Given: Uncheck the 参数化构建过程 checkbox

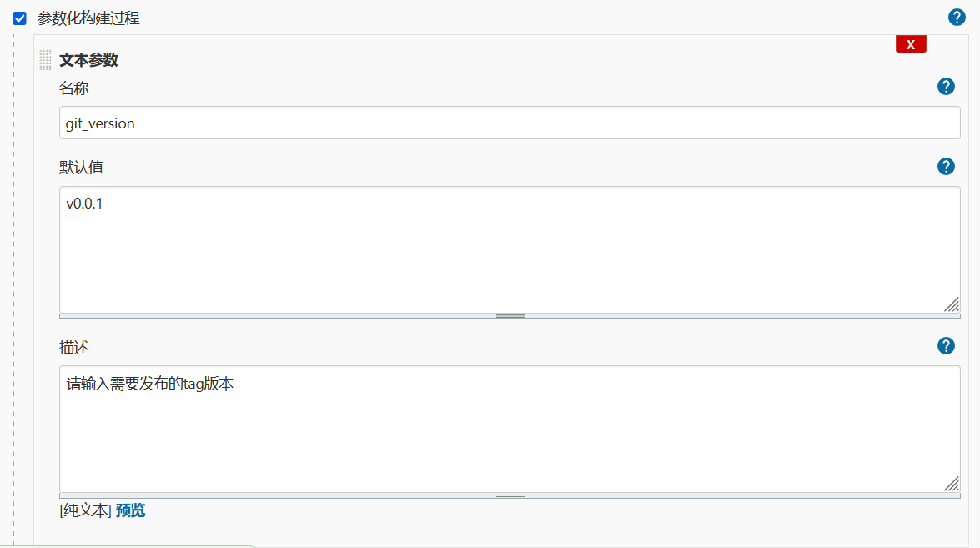Looking at the screenshot, I should click(x=19, y=18).
